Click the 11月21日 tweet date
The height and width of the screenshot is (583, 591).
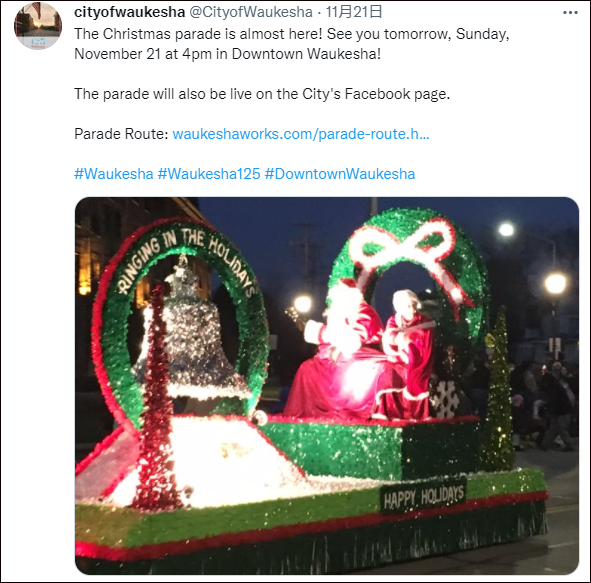click(354, 12)
